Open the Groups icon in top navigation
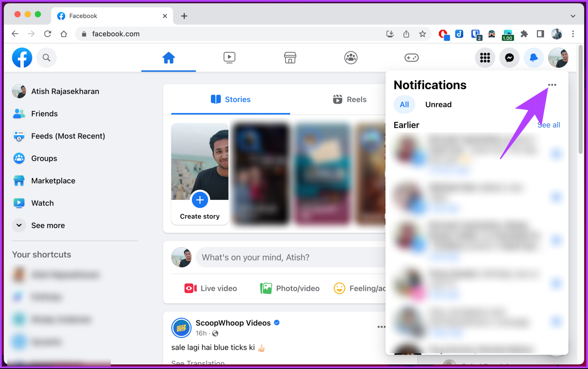Viewport: 588px width, 369px height. click(351, 57)
